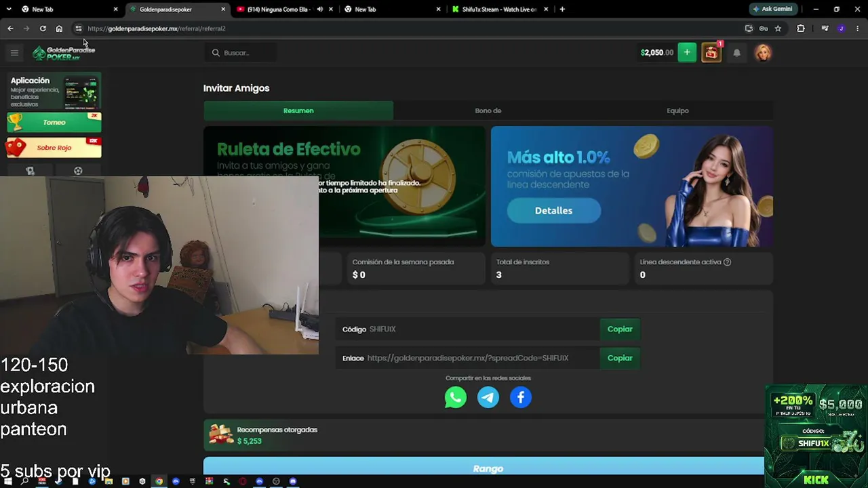The height and width of the screenshot is (488, 868).
Task: Open the Chrome profile button
Action: [x=841, y=28]
